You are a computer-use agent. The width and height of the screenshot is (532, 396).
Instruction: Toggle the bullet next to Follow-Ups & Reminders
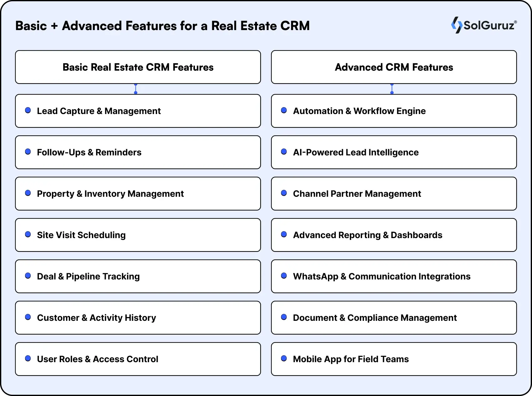pyautogui.click(x=28, y=151)
